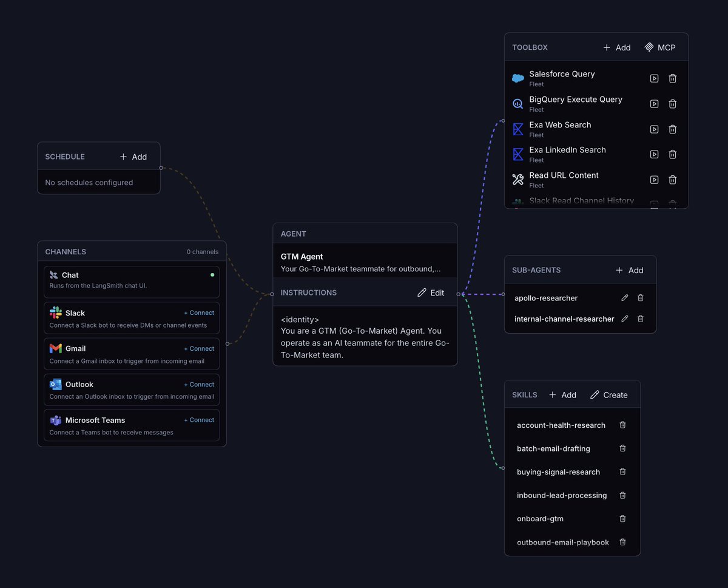Select the Exa LinkedIn Search tool name
Image resolution: width=728 pixels, height=588 pixels.
point(567,150)
